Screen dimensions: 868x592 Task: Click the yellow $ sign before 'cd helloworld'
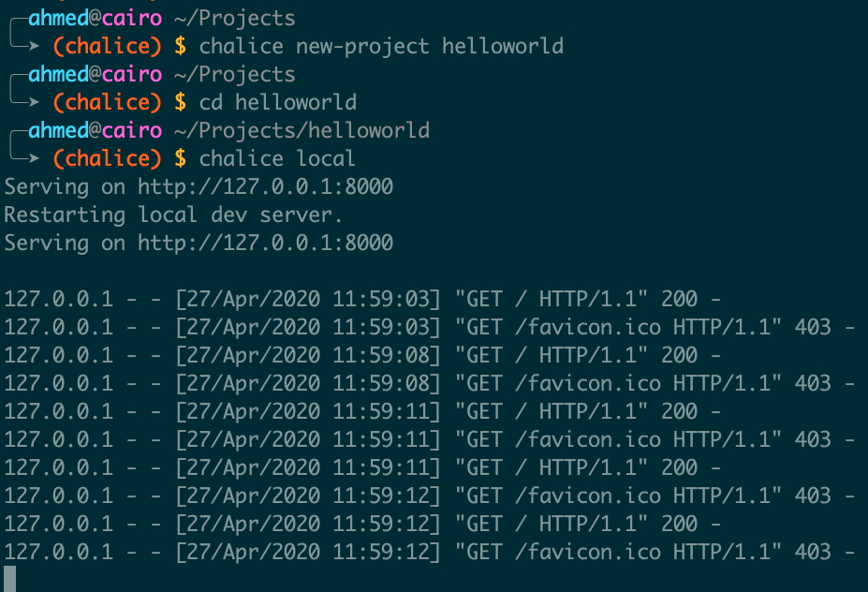click(181, 102)
